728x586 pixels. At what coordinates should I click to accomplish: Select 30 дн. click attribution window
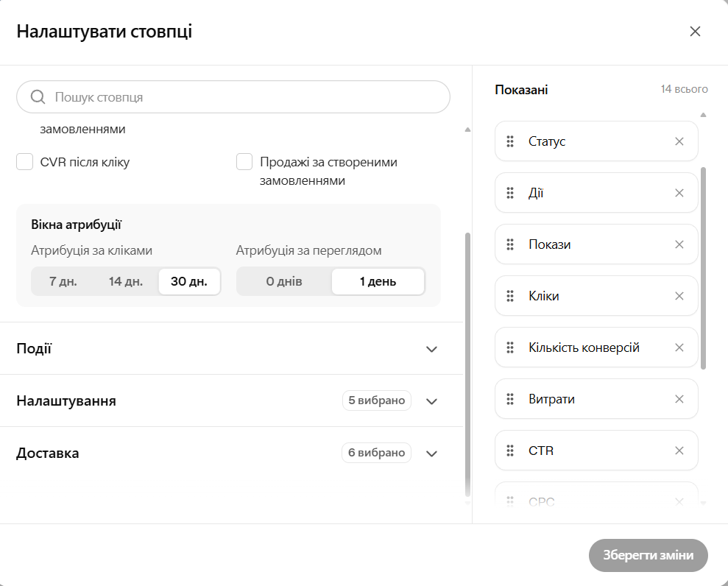pyautogui.click(x=189, y=281)
